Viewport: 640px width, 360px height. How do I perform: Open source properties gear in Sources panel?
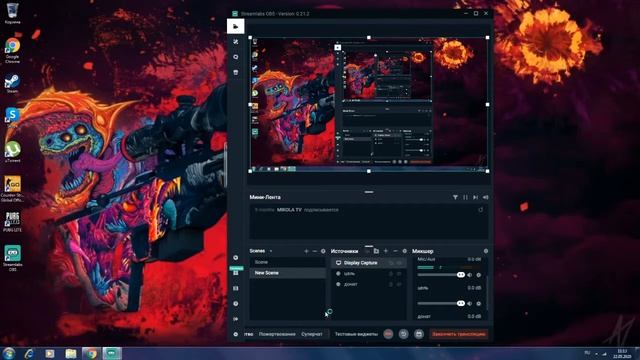click(x=404, y=251)
